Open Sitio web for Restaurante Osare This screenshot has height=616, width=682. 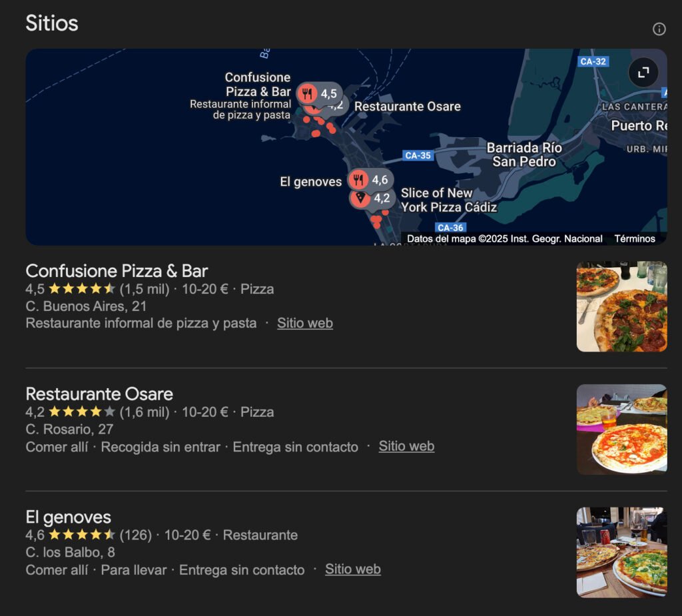(x=406, y=446)
